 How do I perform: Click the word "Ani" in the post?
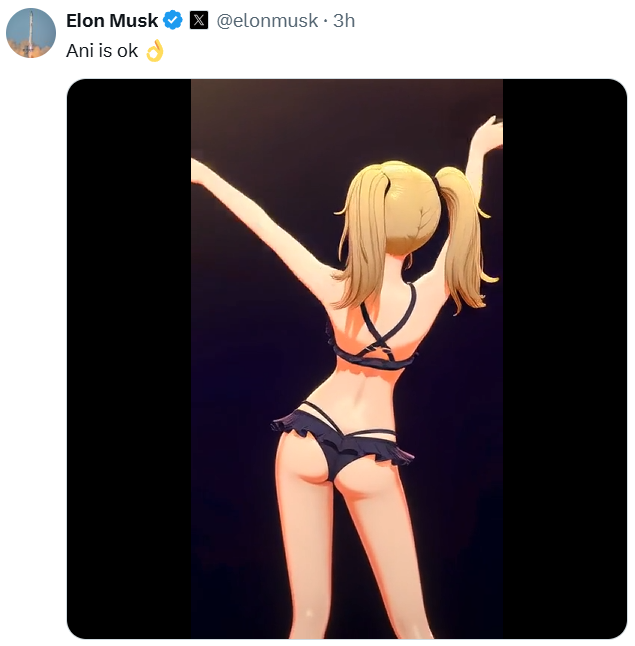80,51
